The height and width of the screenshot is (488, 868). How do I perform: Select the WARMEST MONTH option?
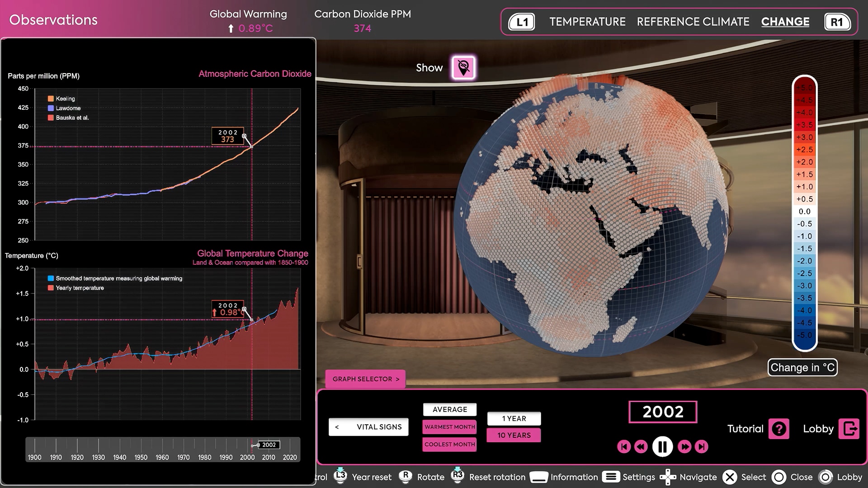point(449,427)
